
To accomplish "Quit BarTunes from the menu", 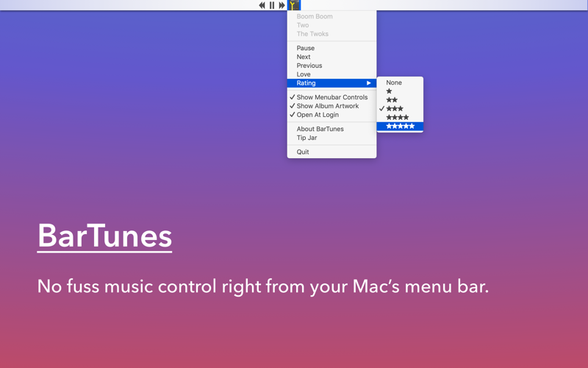I will click(x=331, y=152).
